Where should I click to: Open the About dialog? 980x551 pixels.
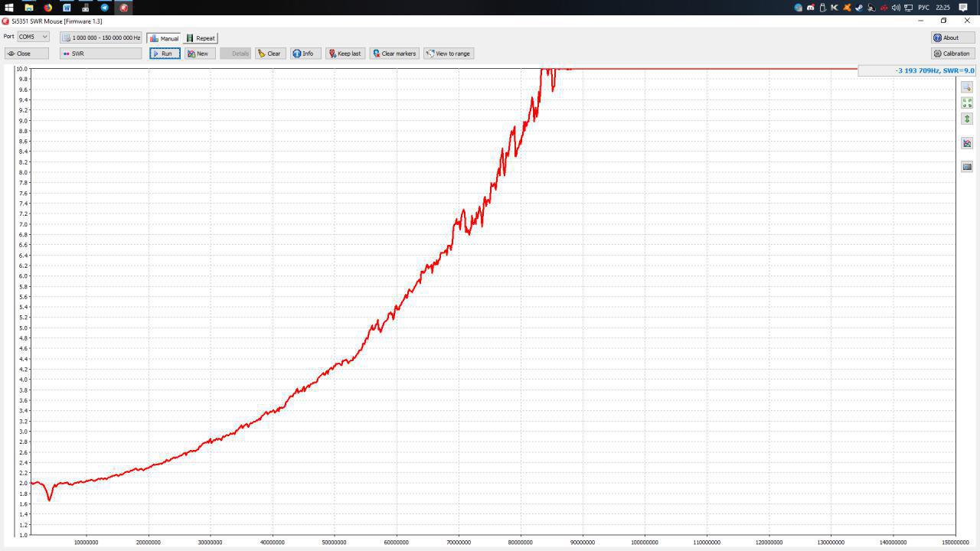[952, 37]
